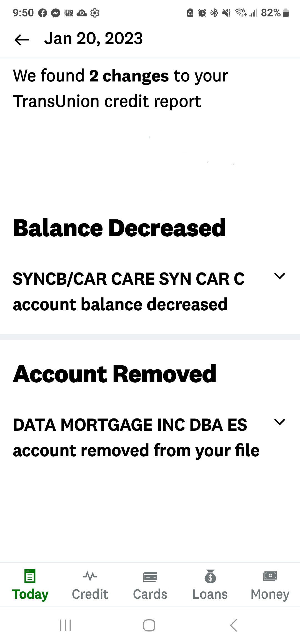The image size is (300, 644).
Task: Switch to the Credit tab label
Action: (90, 594)
